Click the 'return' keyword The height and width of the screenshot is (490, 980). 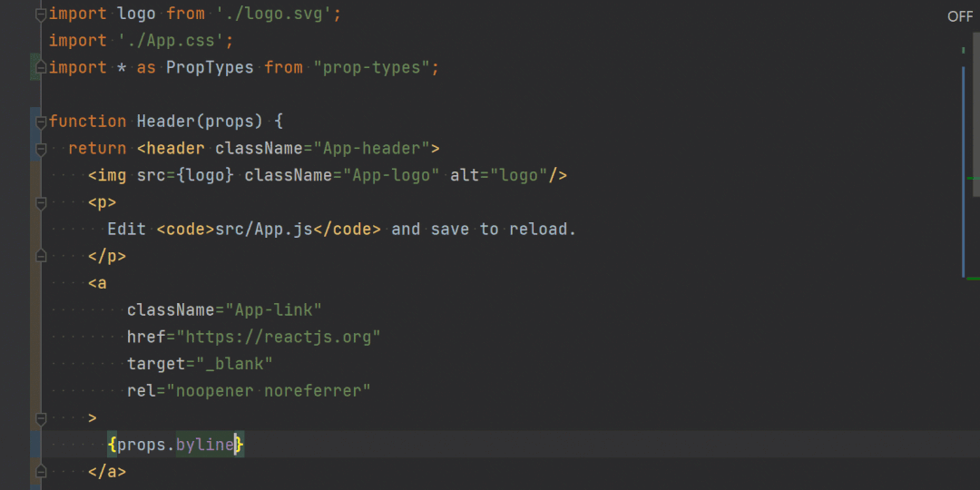pos(97,148)
